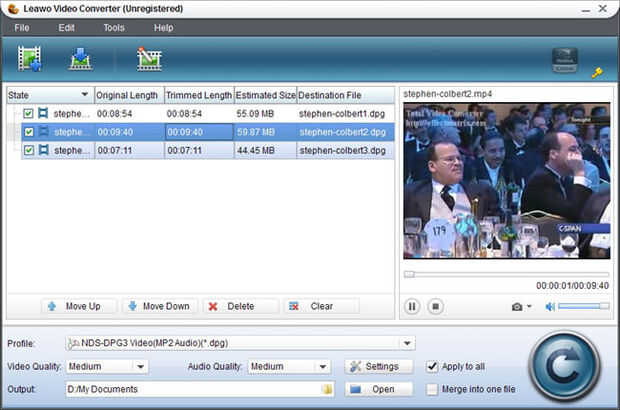This screenshot has height=410, width=620.
Task: Start conversion with the big Convert button
Action: 564,367
